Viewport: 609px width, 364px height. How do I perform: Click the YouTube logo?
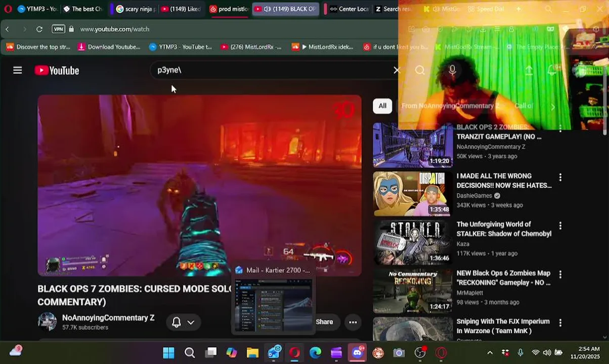(x=57, y=70)
